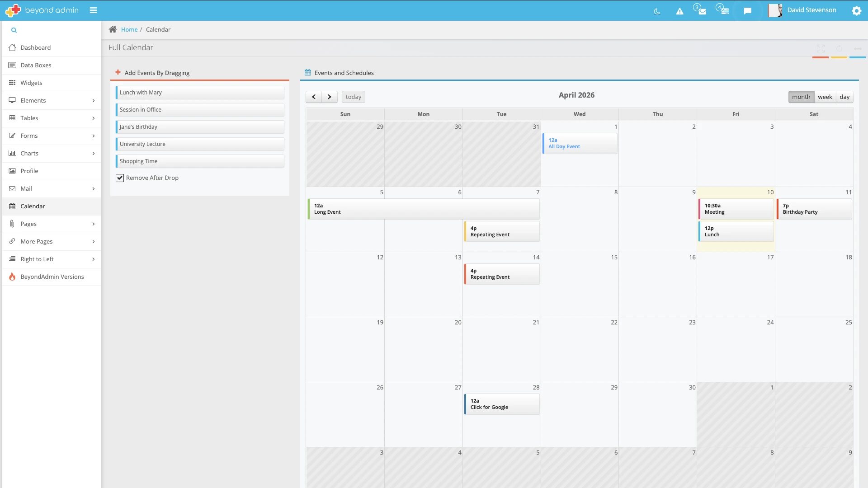Click the Tables grid icon
868x488 pixels.
[12, 118]
